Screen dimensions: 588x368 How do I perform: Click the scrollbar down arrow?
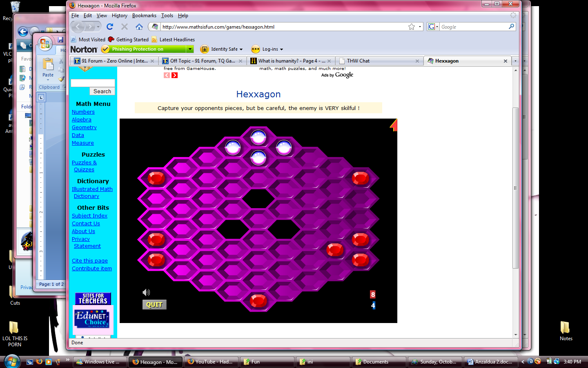click(515, 334)
